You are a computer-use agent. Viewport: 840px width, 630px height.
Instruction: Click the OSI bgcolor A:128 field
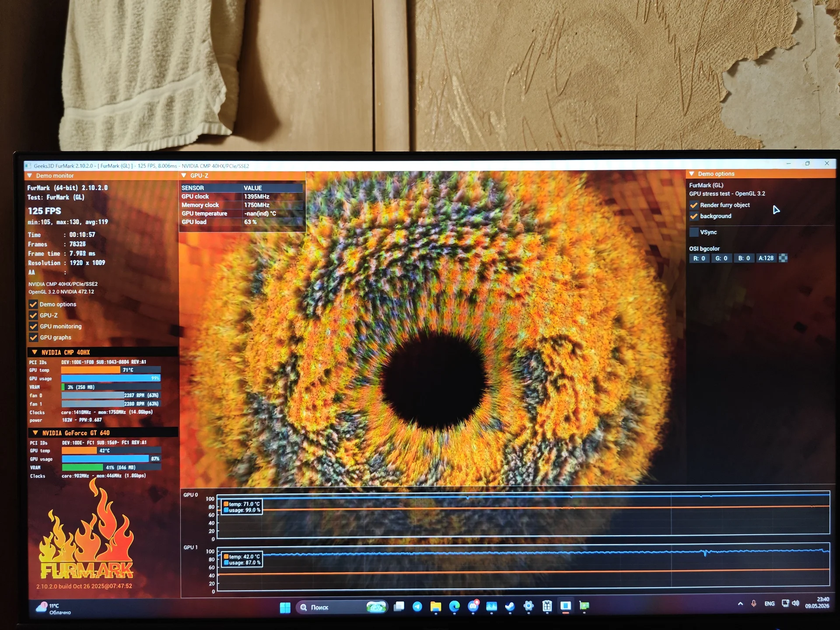click(766, 258)
